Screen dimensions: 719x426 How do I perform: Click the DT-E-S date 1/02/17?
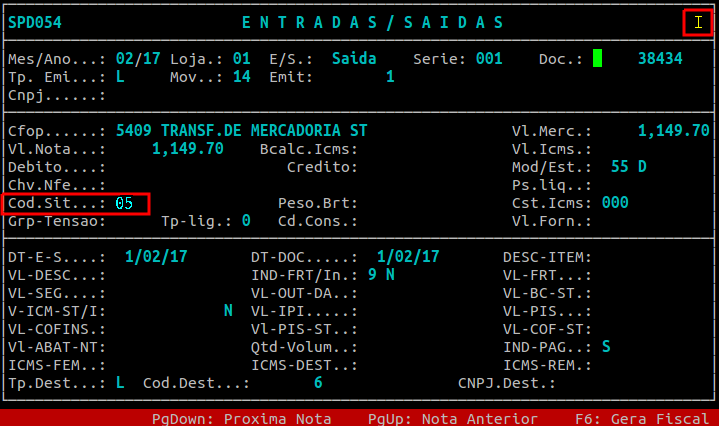[x=156, y=257]
